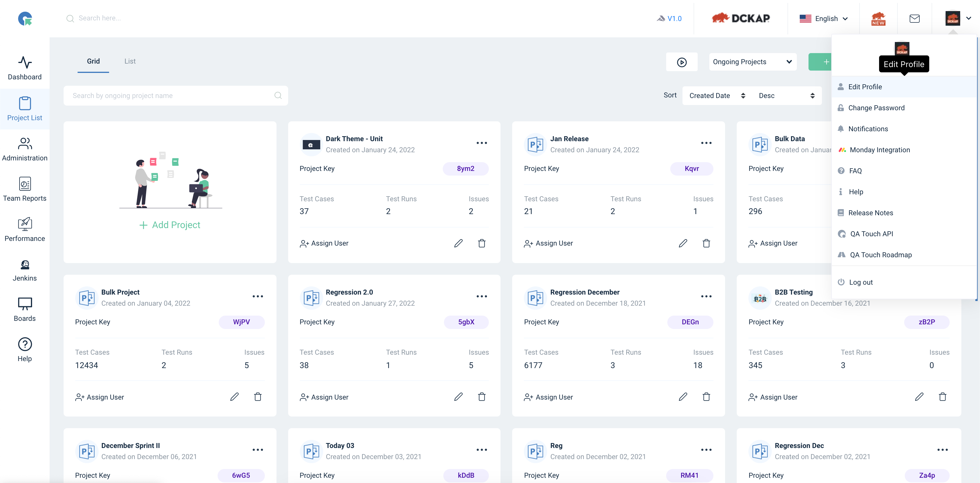
Task: Click the project search magnifier icon
Action: tap(278, 95)
